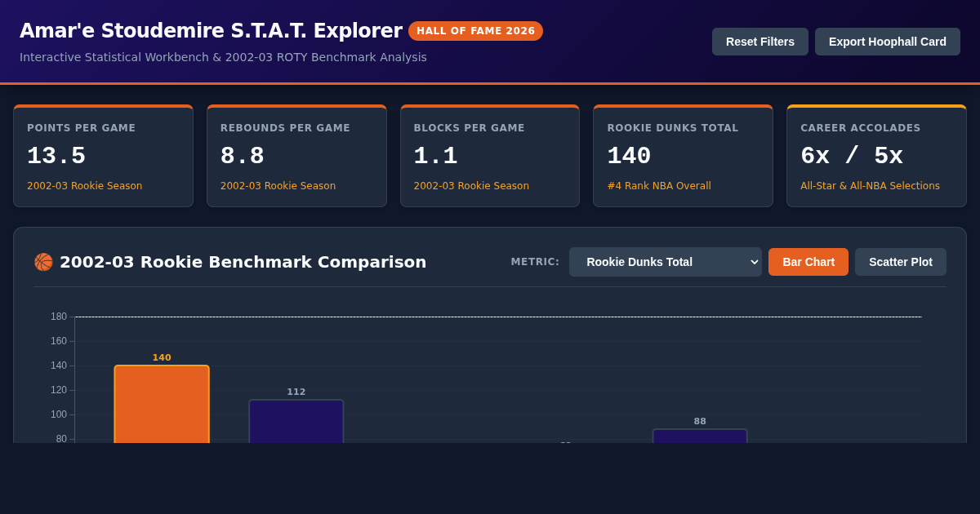980x514 pixels.
Task: Click the '#4 Rank NBA Overall' text
Action: 659,186
